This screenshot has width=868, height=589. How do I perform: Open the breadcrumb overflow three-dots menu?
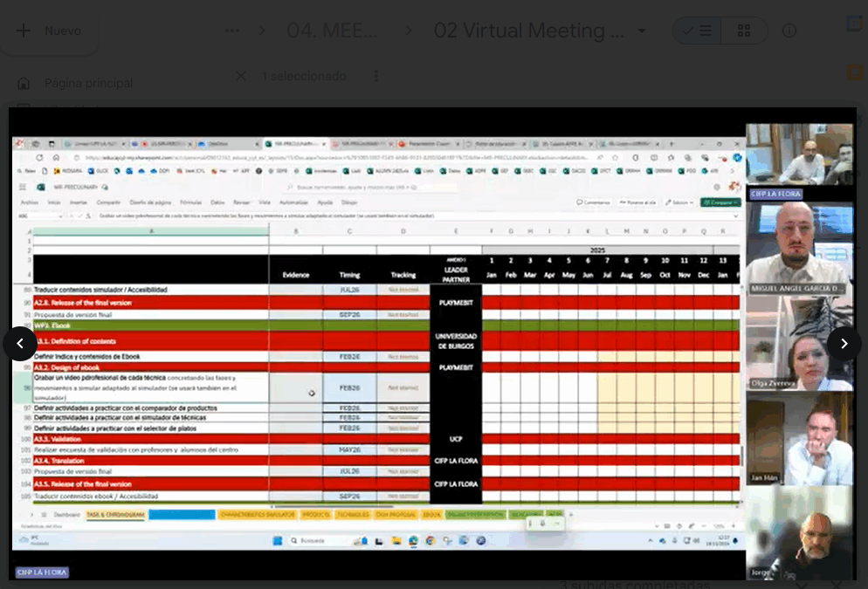[x=232, y=31]
